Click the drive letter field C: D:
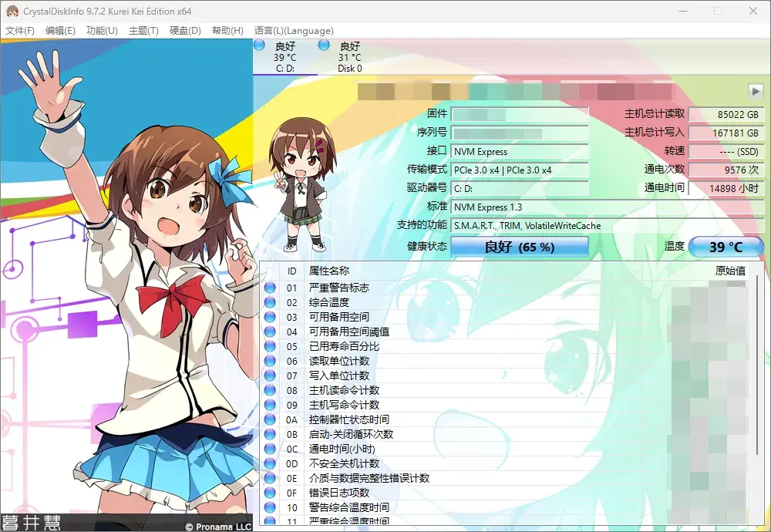Screen dimensions: 771x532 [519, 188]
